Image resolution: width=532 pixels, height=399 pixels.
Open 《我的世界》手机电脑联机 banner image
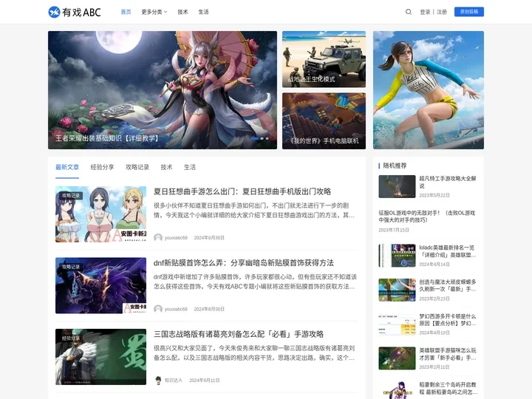[x=324, y=120]
